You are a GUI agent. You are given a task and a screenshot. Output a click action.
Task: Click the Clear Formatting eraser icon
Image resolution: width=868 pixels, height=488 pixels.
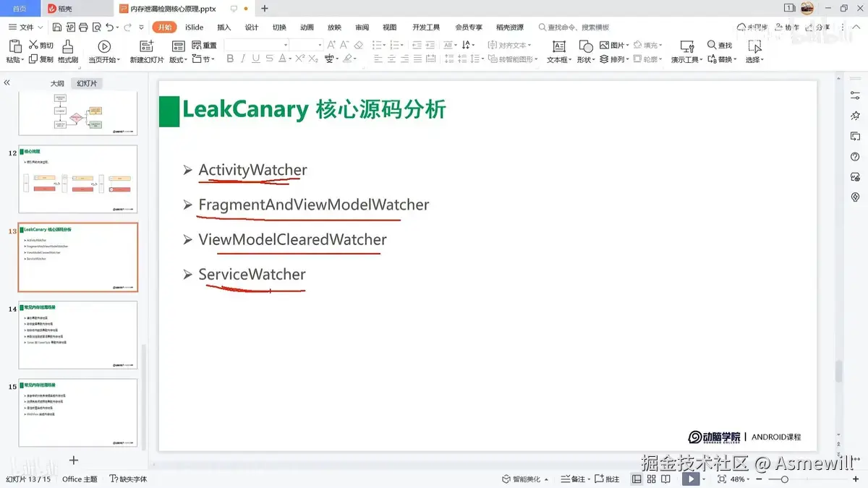coord(359,45)
